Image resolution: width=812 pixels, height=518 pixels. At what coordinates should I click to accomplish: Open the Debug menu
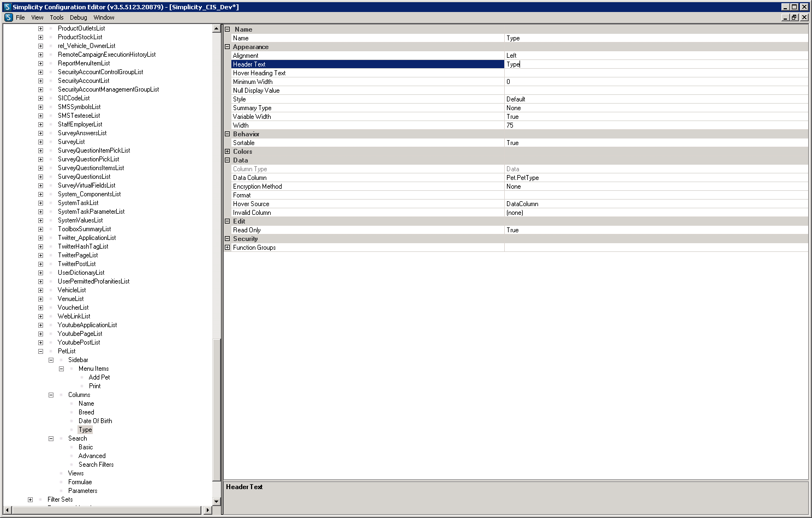pyautogui.click(x=78, y=17)
